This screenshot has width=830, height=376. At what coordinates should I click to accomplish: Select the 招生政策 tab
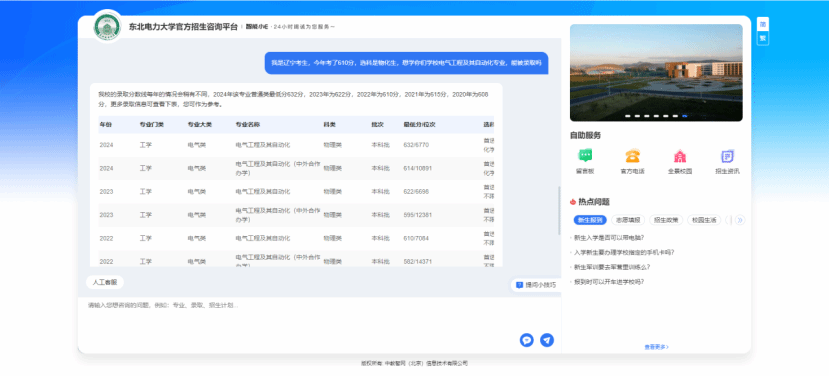[x=666, y=220]
